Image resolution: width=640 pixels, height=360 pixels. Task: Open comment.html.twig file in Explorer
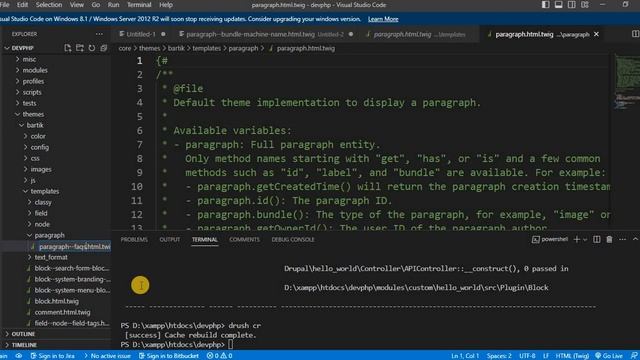tap(62, 312)
